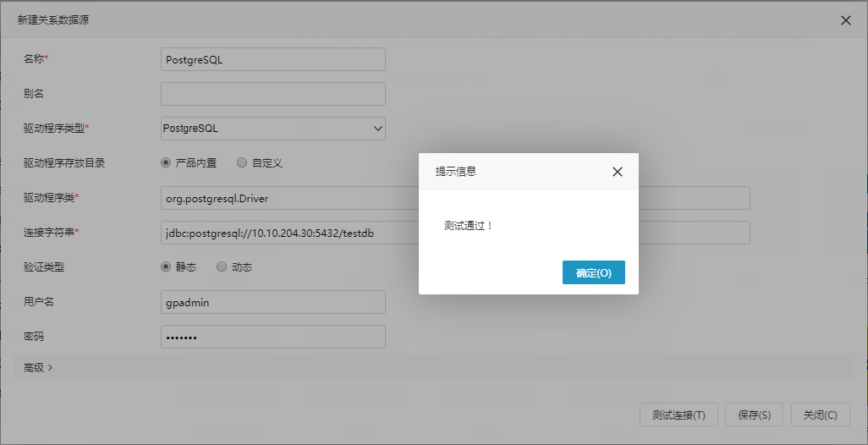This screenshot has width=868, height=445.
Task: Click the 保存(S) button
Action: (x=754, y=415)
